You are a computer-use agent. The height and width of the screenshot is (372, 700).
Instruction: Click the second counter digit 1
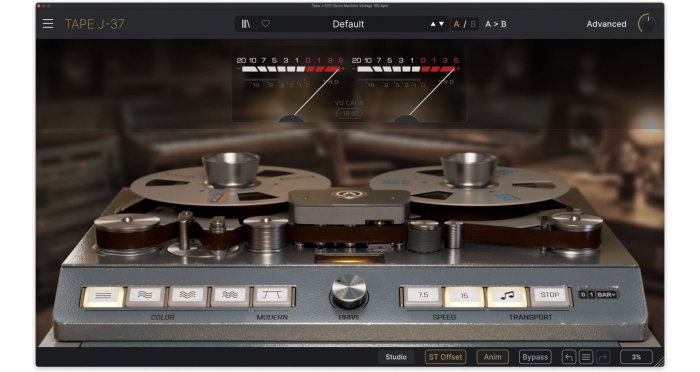click(591, 295)
